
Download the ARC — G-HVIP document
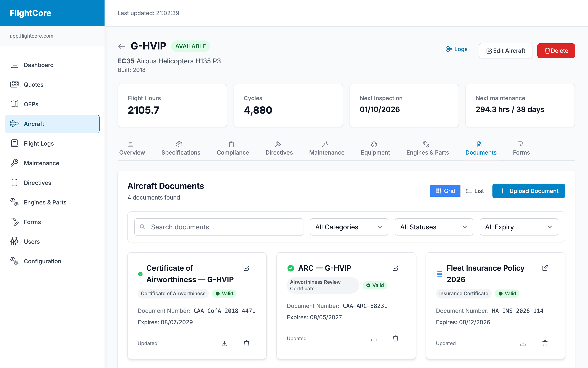tap(374, 339)
